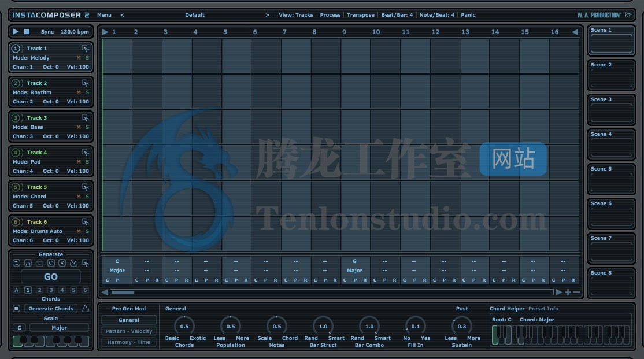Open the Track 5 edit cursor icon

point(85,187)
